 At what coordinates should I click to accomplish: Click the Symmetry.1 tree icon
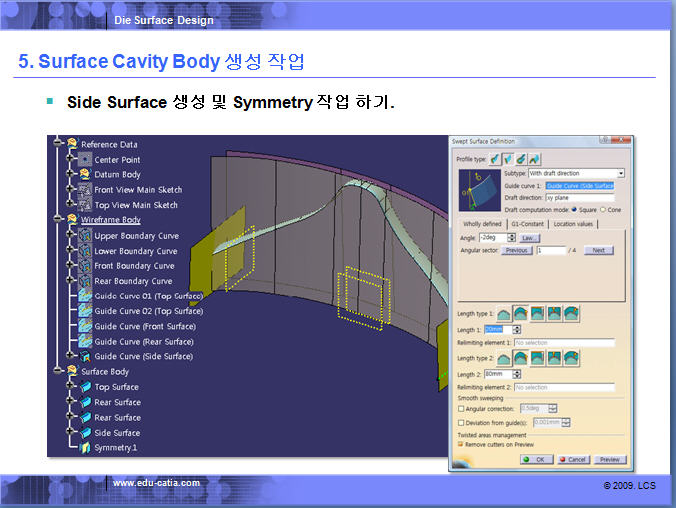tap(84, 448)
